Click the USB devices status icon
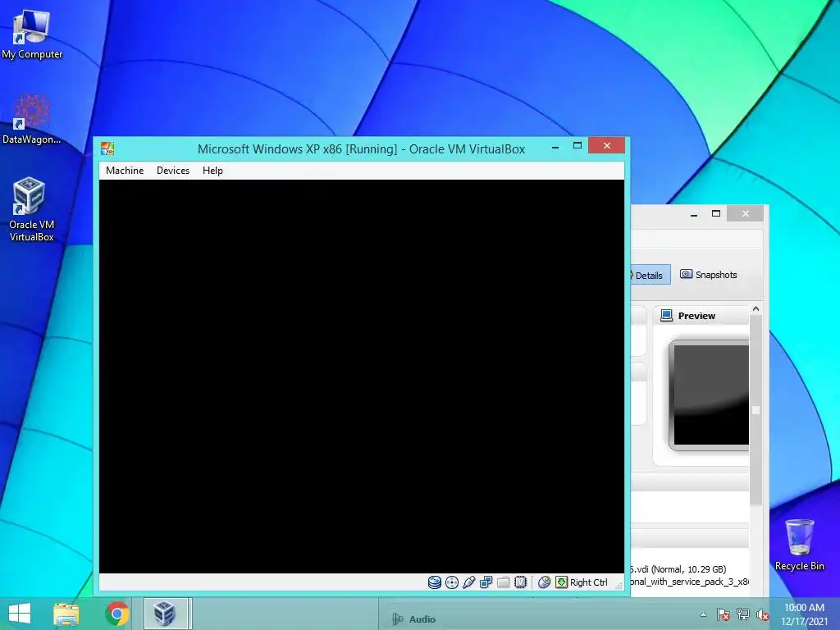Screen dimensions: 840x630 [x=468, y=582]
